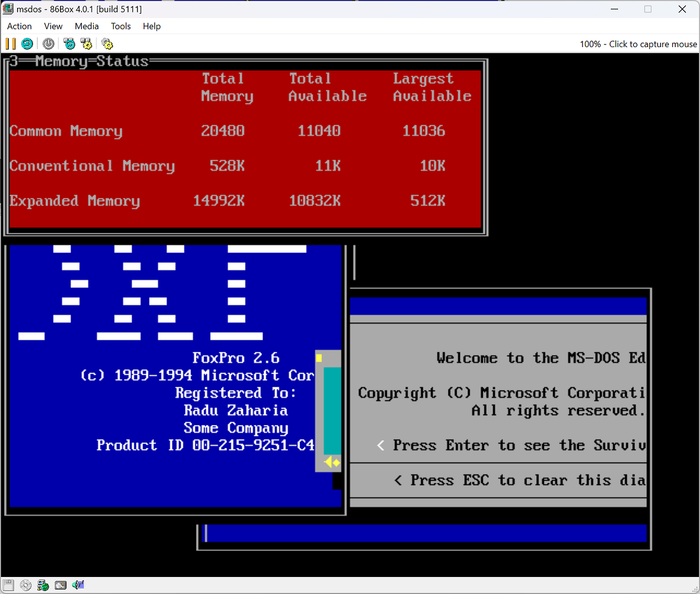Click the value '11036'
The image size is (700, 594).
pos(423,131)
